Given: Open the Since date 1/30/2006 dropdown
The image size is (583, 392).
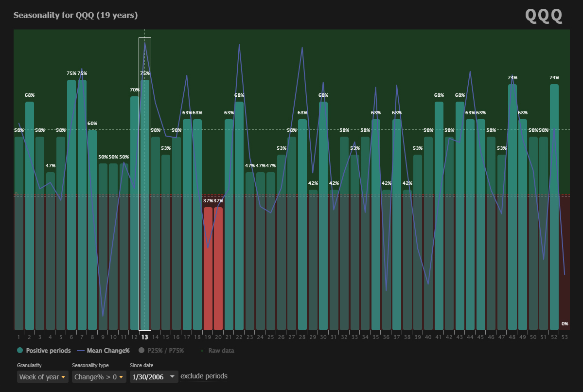Looking at the screenshot, I should [x=154, y=377].
